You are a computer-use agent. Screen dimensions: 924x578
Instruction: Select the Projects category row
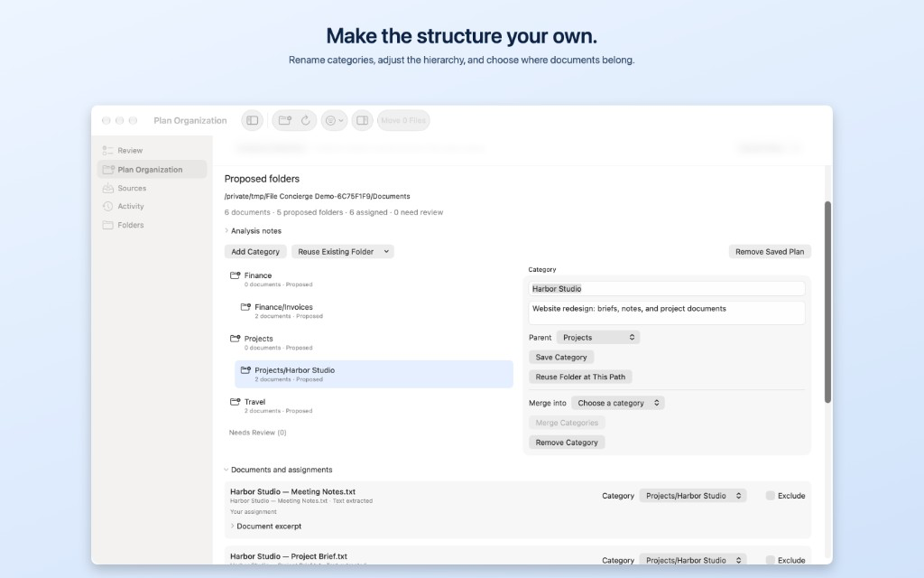pyautogui.click(x=369, y=342)
